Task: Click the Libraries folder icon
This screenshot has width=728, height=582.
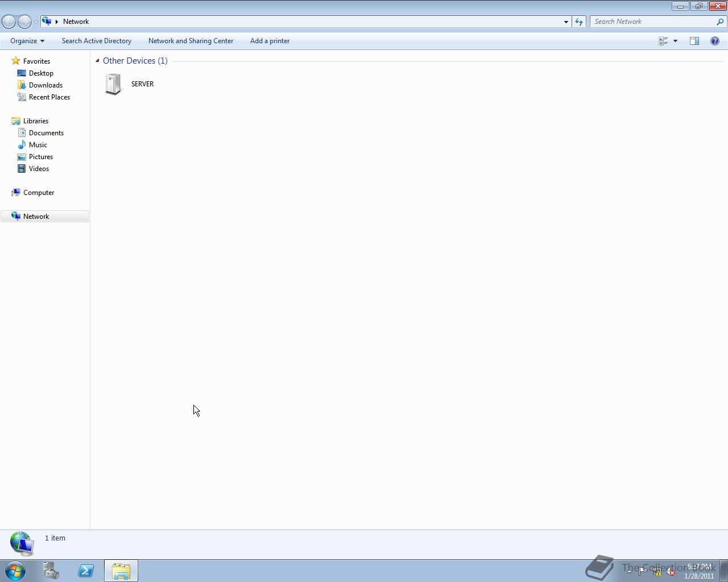Action: click(16, 120)
